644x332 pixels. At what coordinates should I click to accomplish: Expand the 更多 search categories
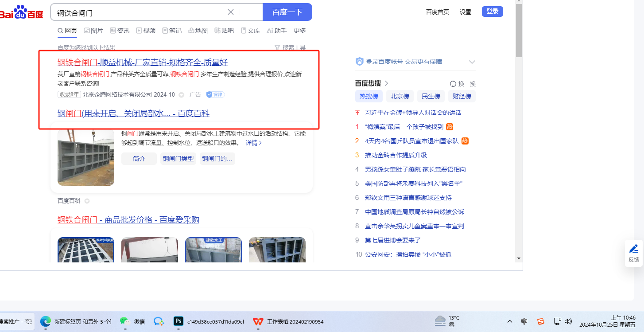pyautogui.click(x=300, y=31)
